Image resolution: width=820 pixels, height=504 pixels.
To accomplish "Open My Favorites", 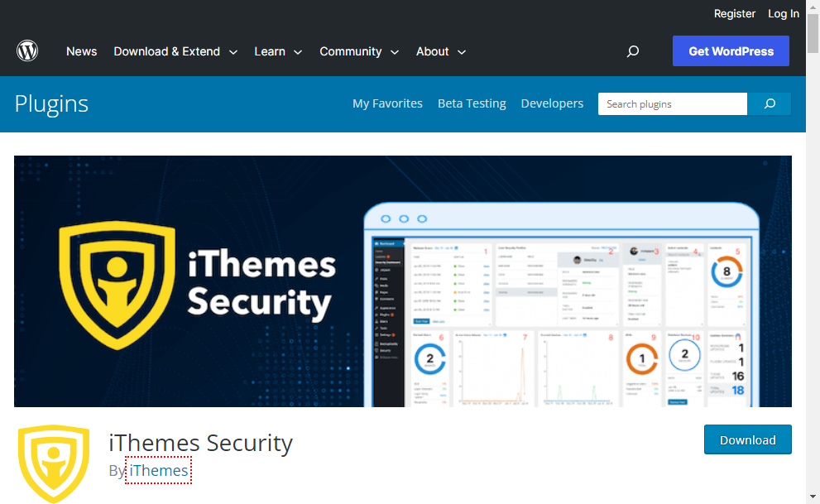I will click(387, 103).
